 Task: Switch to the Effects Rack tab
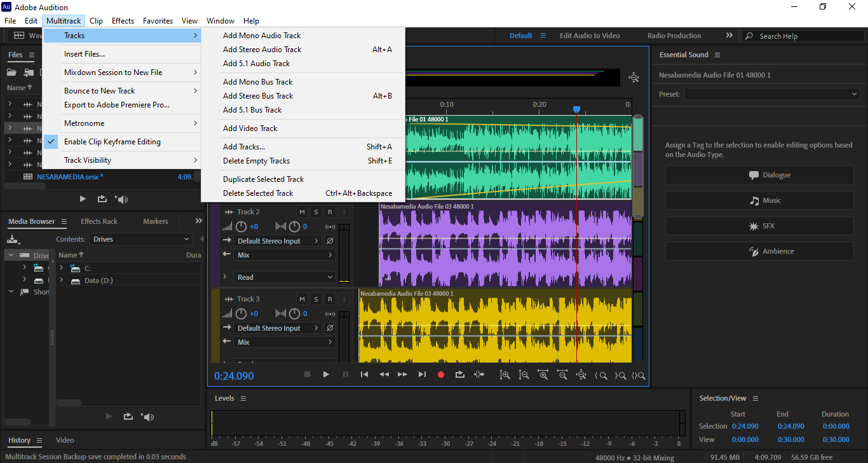coord(99,221)
